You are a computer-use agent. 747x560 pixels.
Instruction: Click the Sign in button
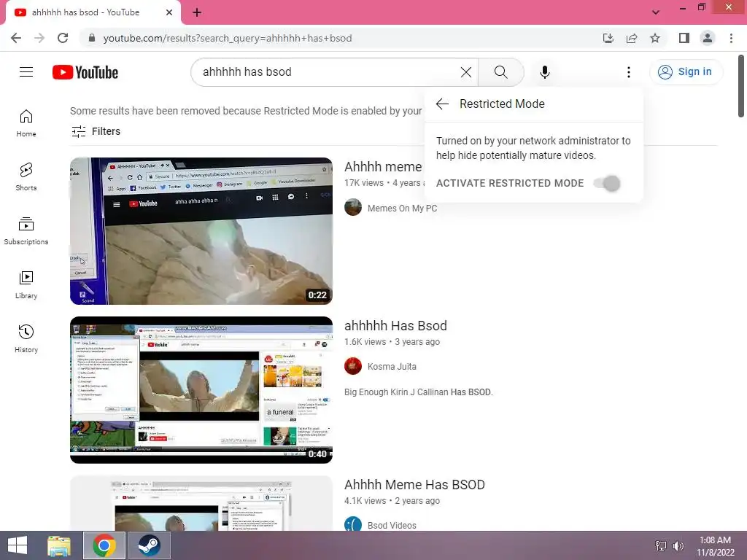coord(686,72)
